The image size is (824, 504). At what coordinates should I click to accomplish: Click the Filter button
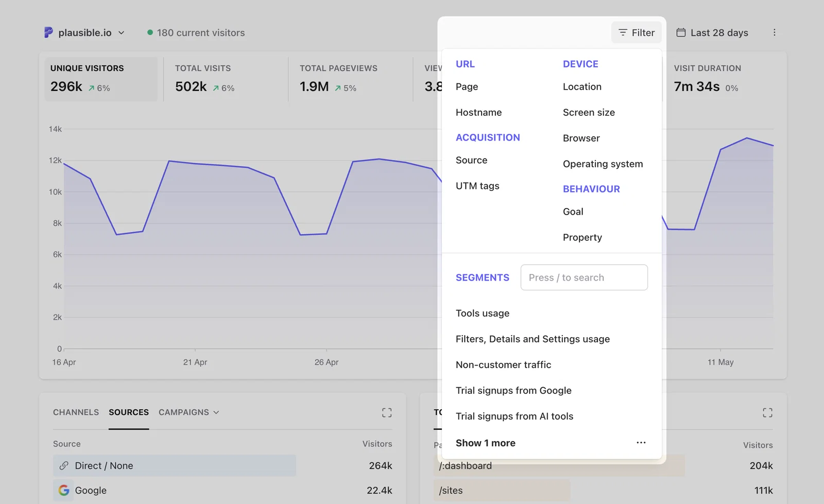coord(637,32)
